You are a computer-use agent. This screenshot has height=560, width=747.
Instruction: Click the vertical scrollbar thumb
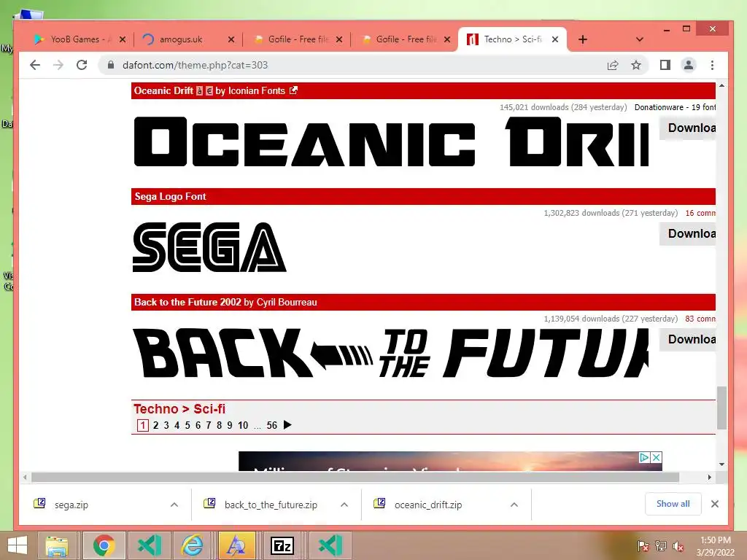point(721,408)
